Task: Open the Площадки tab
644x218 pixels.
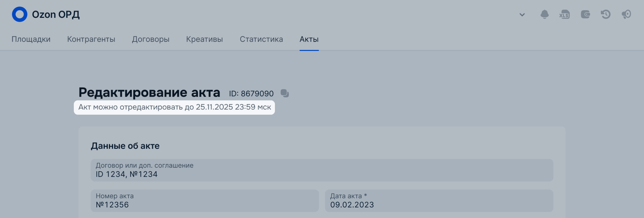Action: click(31, 39)
